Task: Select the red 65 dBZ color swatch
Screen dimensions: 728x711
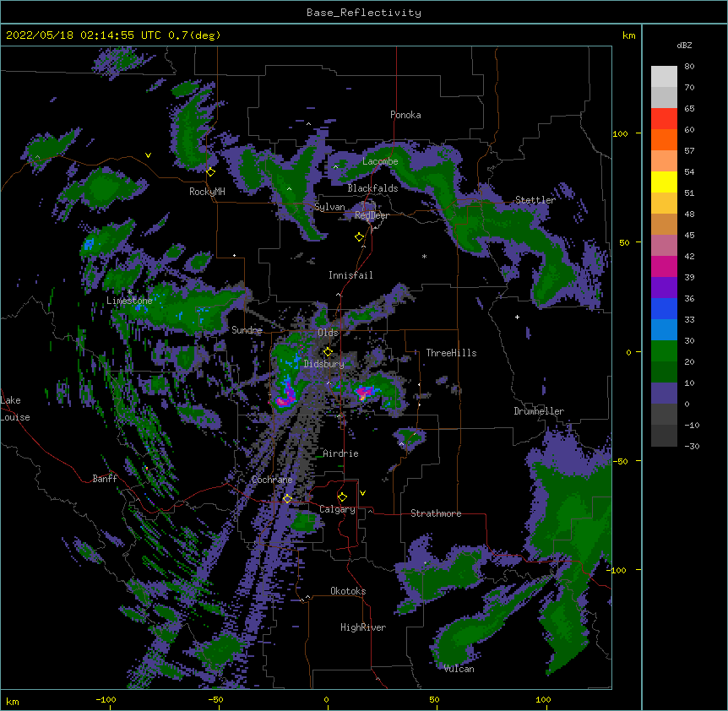Action: [x=664, y=118]
